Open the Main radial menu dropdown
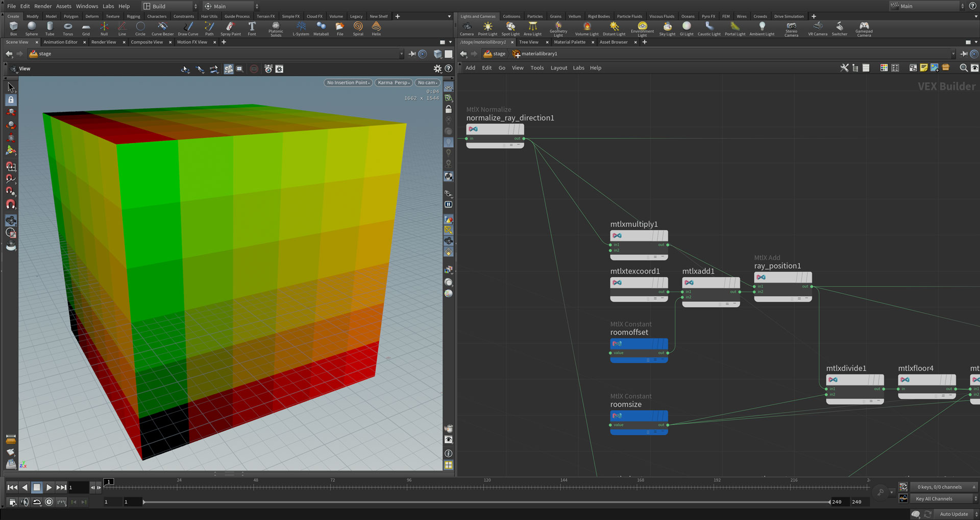This screenshot has width=980, height=520. pos(231,6)
